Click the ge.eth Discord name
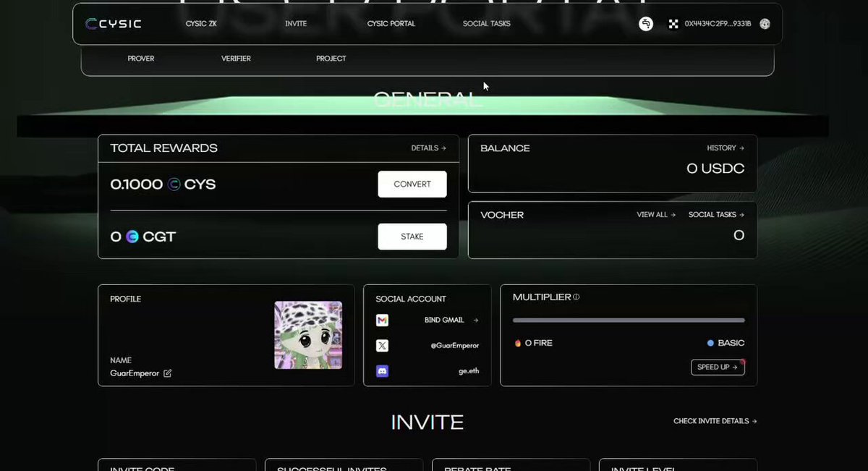Image resolution: width=868 pixels, height=471 pixels. click(x=468, y=371)
